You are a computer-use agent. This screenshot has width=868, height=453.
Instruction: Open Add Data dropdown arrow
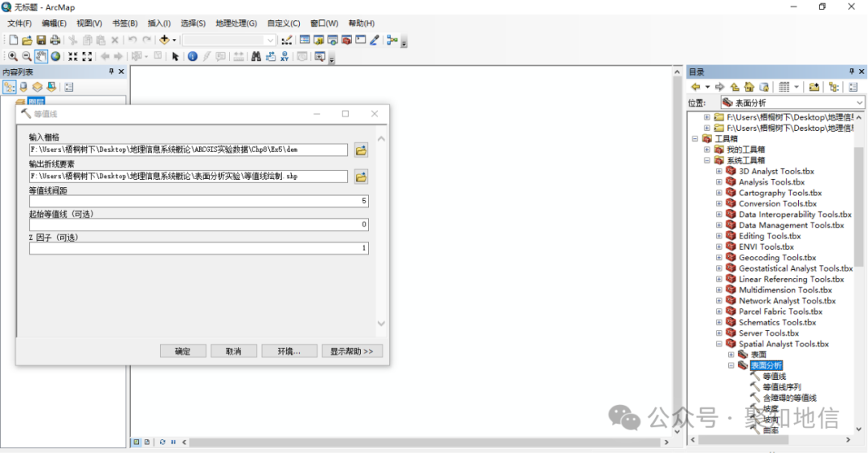[174, 40]
